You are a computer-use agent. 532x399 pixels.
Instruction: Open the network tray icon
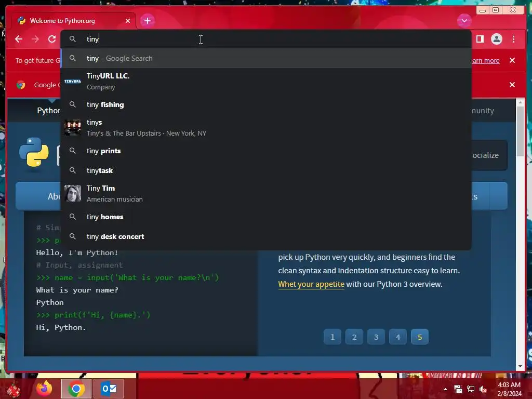tap(471, 389)
